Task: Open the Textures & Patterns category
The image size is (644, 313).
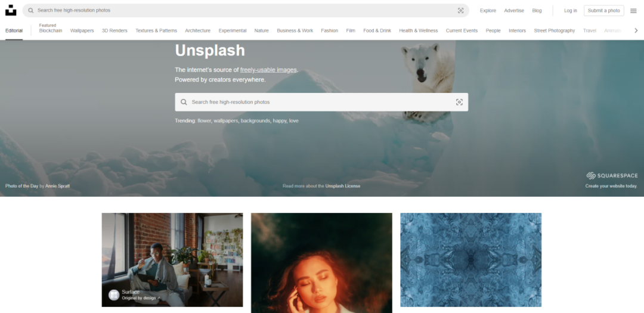Action: [x=156, y=31]
